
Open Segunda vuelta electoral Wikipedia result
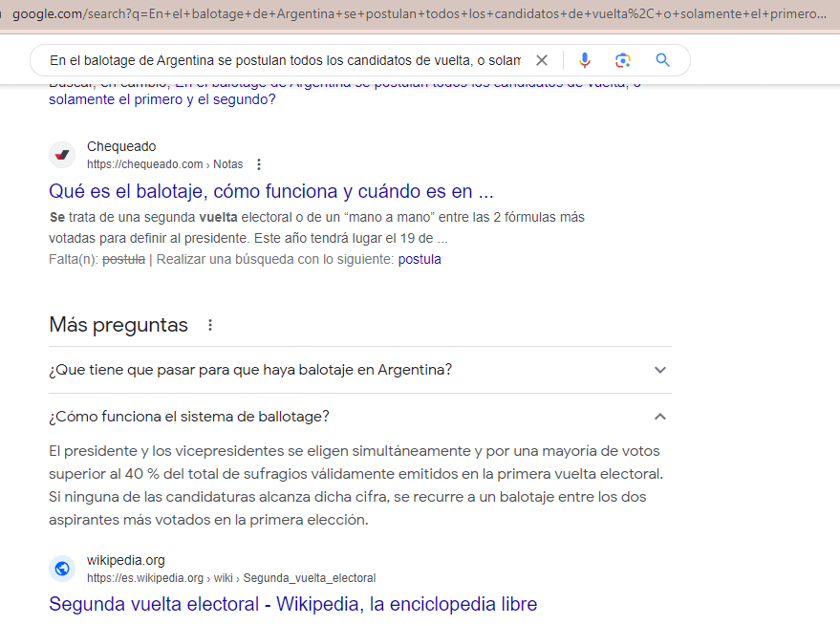292,604
